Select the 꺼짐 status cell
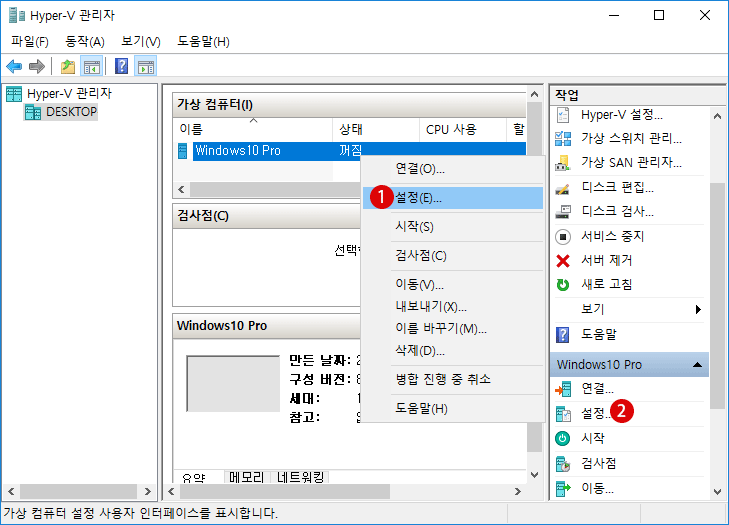 (x=351, y=151)
